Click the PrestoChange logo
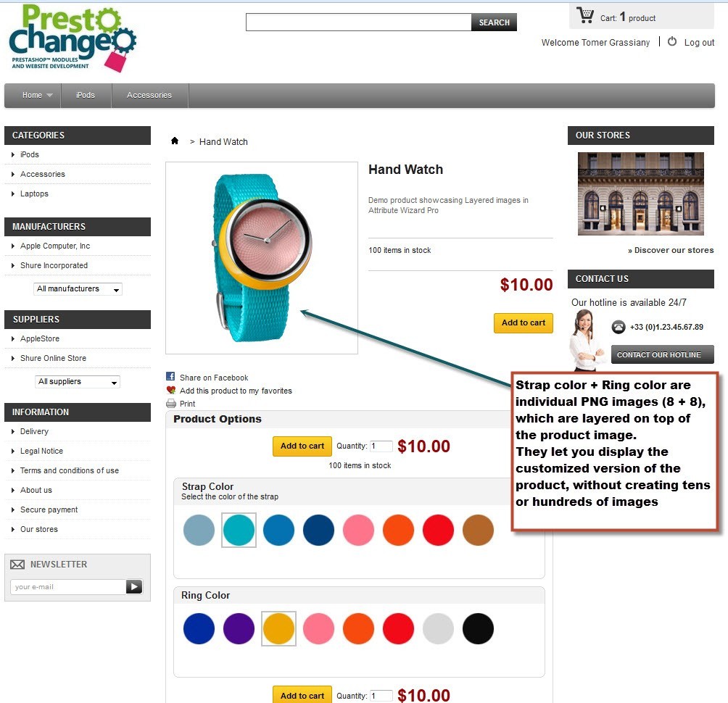Image resolution: width=728 pixels, height=703 pixels. (73, 38)
